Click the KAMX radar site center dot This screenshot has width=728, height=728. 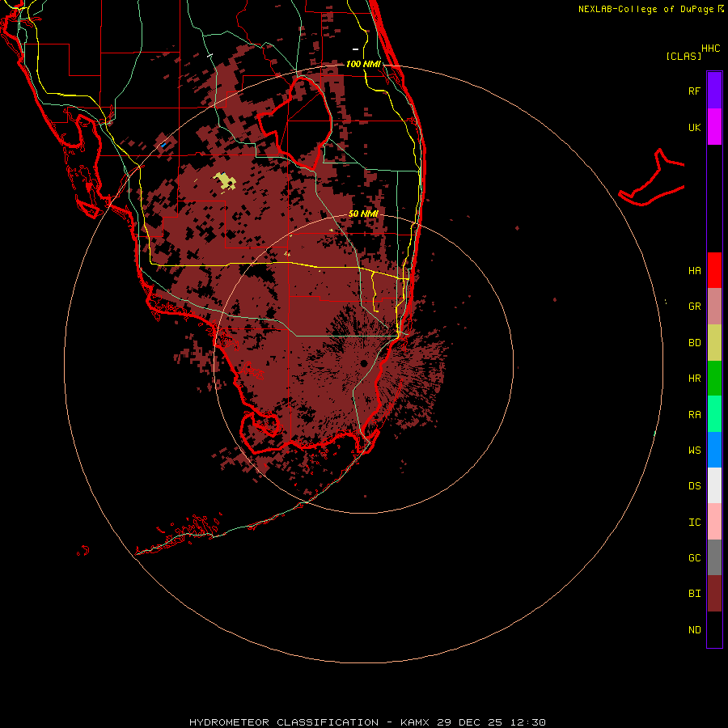point(363,363)
